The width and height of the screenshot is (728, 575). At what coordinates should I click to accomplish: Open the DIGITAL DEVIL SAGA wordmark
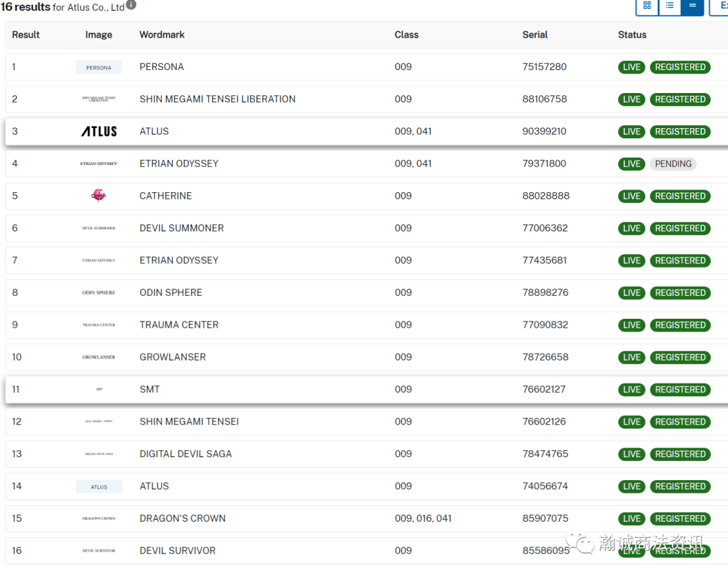coord(185,454)
